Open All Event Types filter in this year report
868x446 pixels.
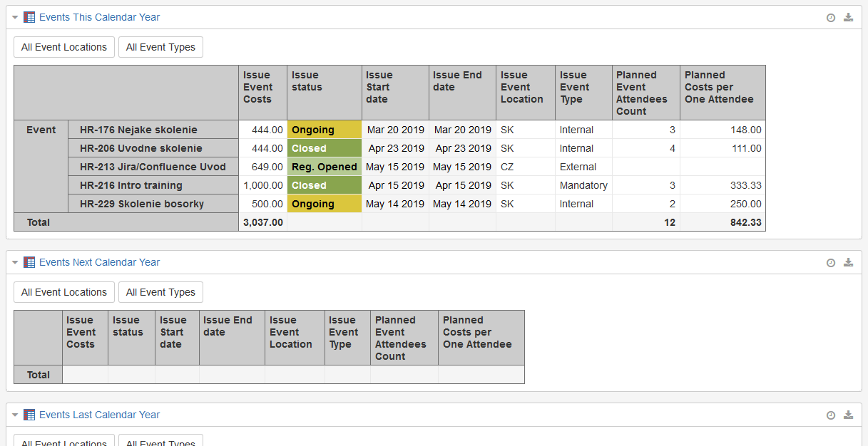pos(160,47)
